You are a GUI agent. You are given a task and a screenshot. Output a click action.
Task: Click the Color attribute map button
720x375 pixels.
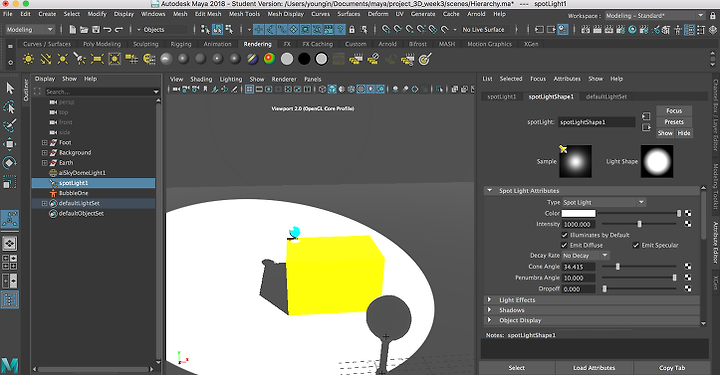pos(688,213)
